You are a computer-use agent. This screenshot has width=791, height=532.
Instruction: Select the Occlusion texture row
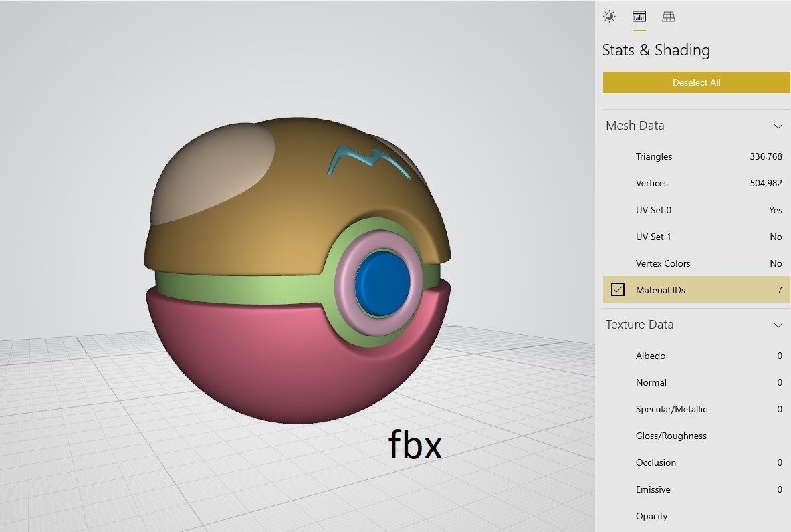[x=696, y=462]
